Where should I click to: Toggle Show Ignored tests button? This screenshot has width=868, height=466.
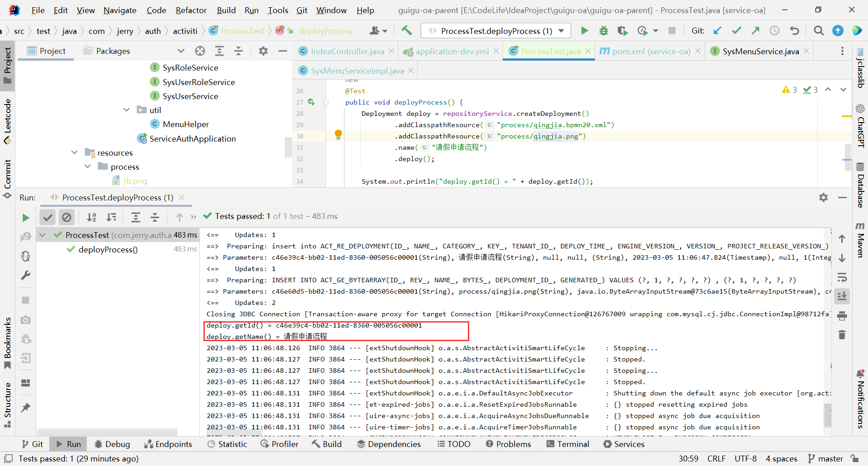click(66, 218)
